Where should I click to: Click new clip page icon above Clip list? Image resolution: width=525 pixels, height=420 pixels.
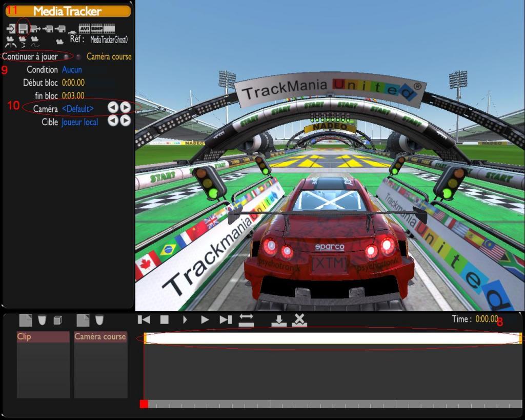[x=26, y=320]
